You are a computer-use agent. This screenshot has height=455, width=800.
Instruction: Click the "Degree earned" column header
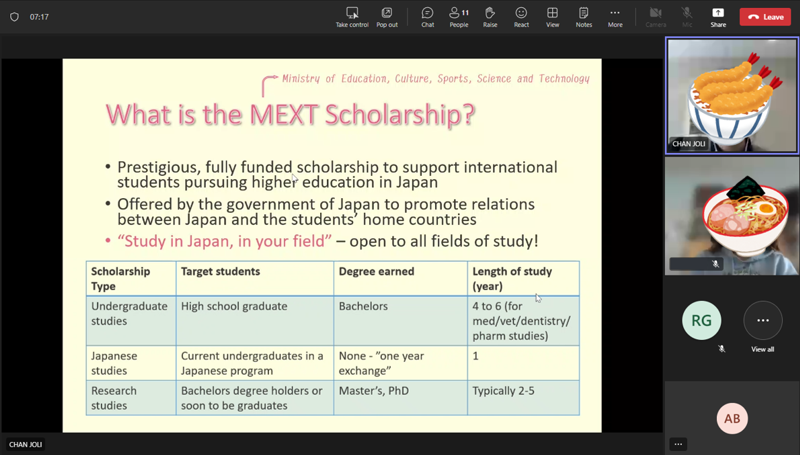[x=401, y=279]
